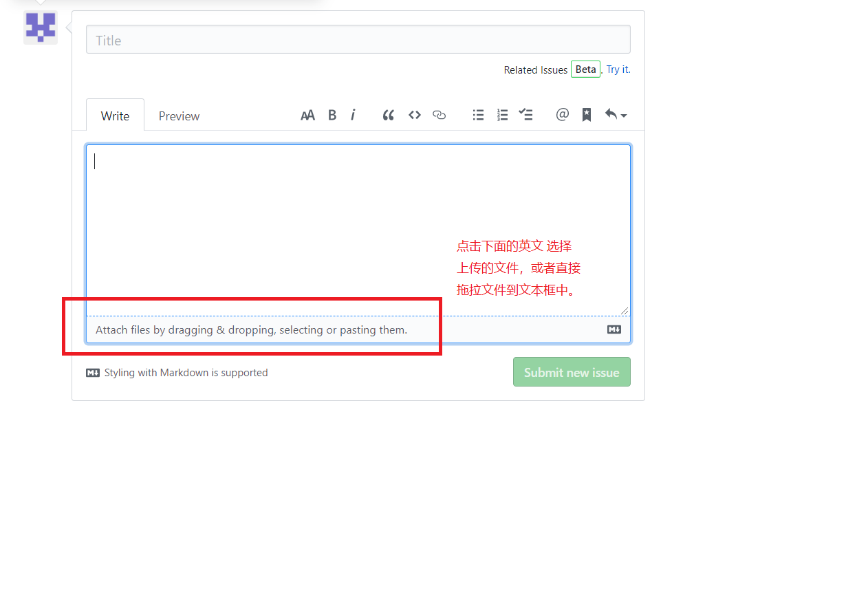Switch to the Preview tab
This screenshot has height=608, width=868.
tap(179, 116)
